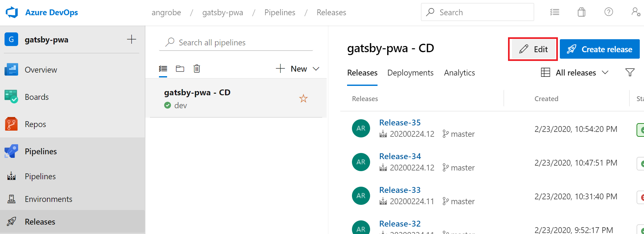644x234 pixels.
Task: Open gatsby-pwa breadcrumb link
Action: (x=222, y=12)
